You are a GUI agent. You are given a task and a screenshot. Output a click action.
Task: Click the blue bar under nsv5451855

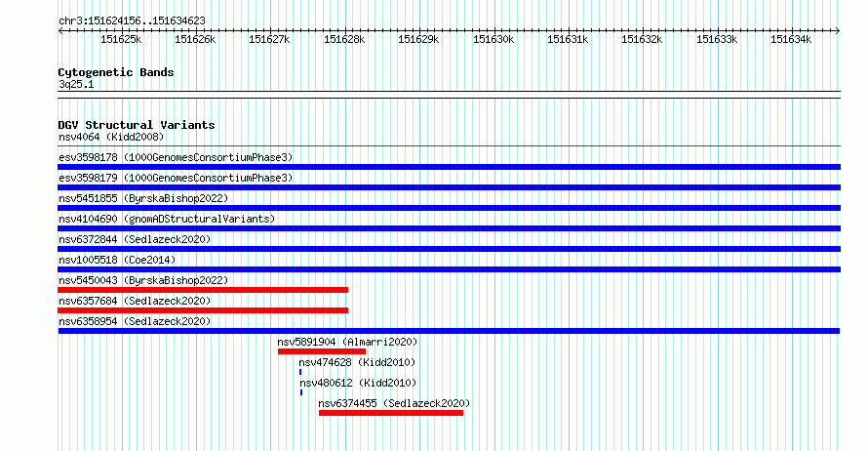[449, 208]
